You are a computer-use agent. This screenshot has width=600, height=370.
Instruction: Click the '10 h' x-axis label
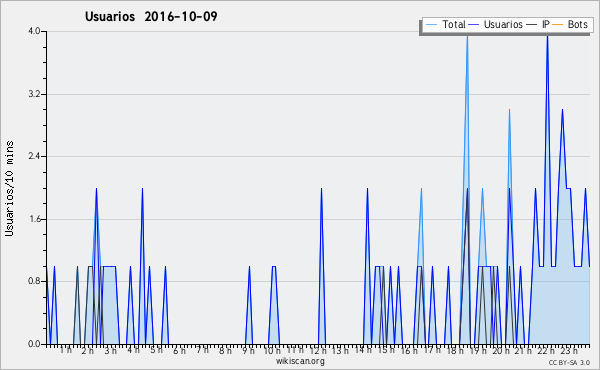click(x=272, y=350)
